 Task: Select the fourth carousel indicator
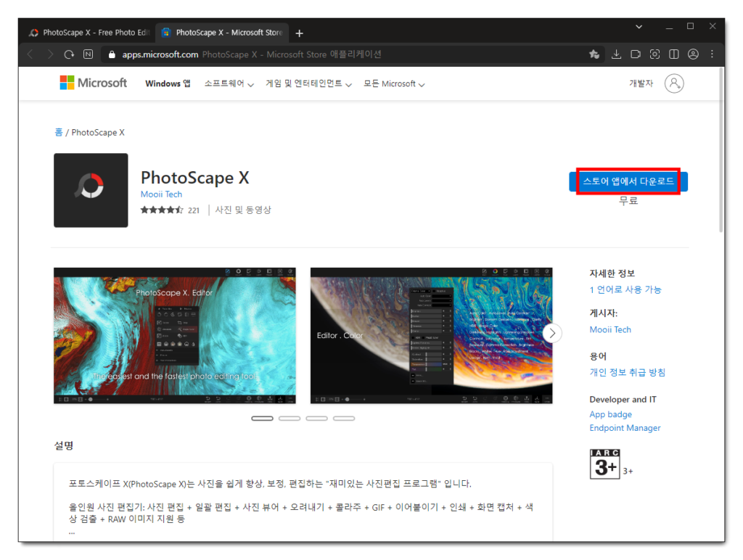pyautogui.click(x=344, y=419)
